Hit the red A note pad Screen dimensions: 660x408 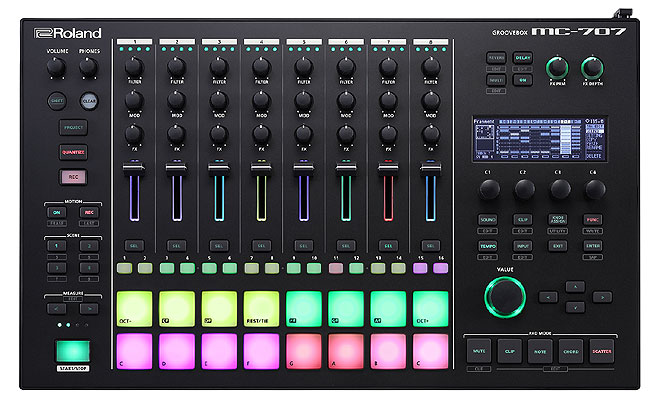(346, 351)
